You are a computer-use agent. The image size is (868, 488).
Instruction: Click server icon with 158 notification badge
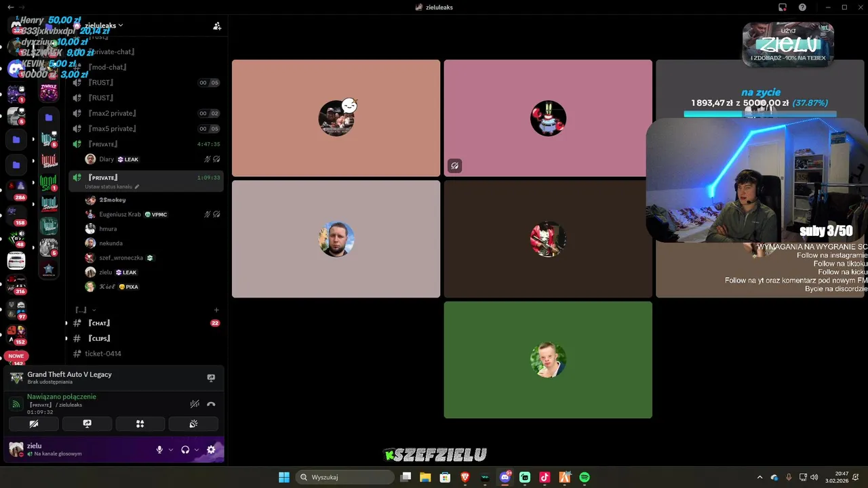coord(16,213)
